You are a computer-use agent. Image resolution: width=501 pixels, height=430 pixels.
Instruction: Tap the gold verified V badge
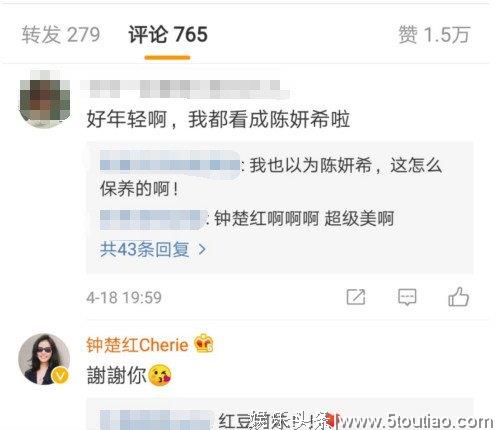[x=60, y=376]
